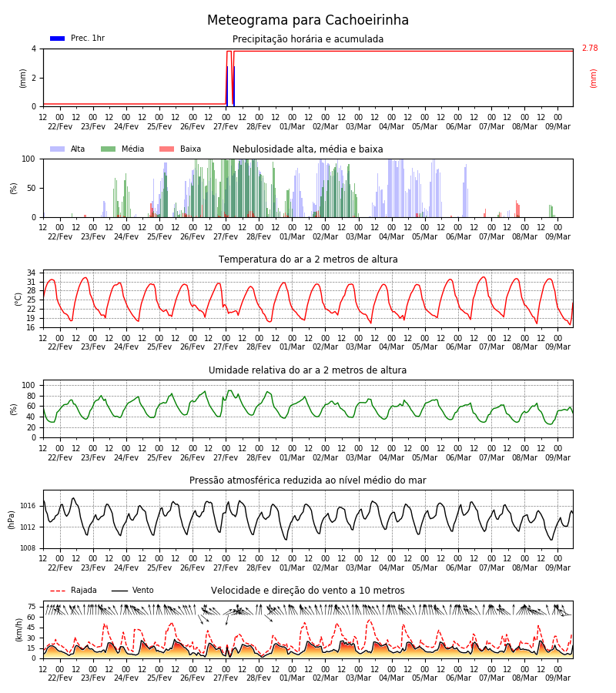
Task: Click the 1016 tick on the pressure axis
Action: (x=28, y=506)
